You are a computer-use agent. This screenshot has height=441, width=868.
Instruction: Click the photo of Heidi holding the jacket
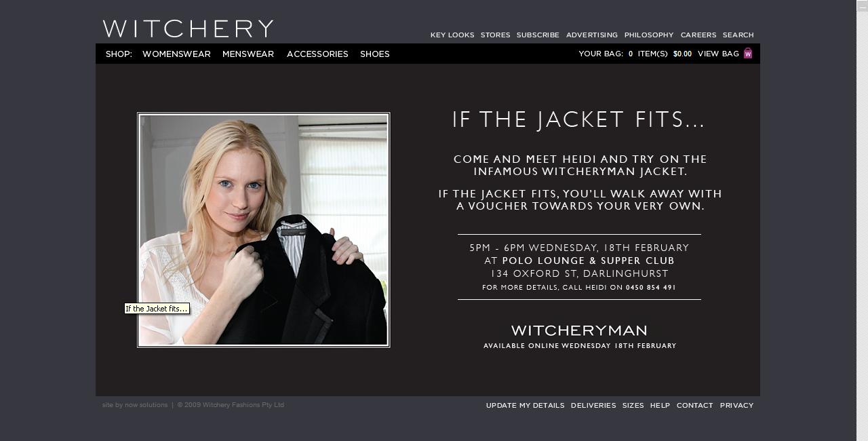(x=264, y=230)
